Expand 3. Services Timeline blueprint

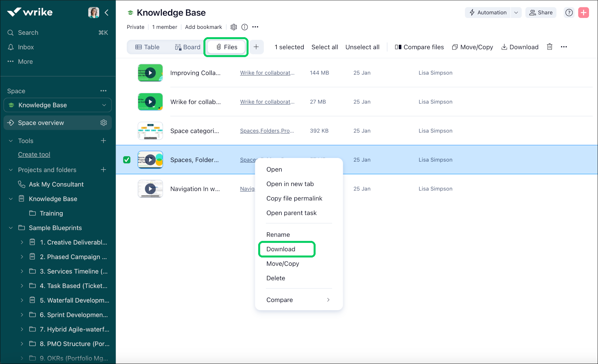pyautogui.click(x=22, y=271)
